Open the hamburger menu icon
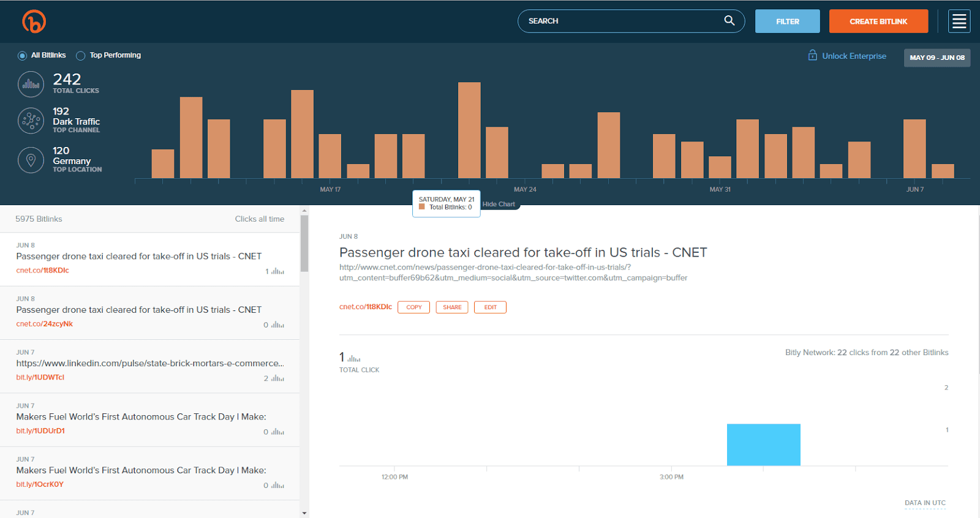The height and width of the screenshot is (518, 980). 959,21
